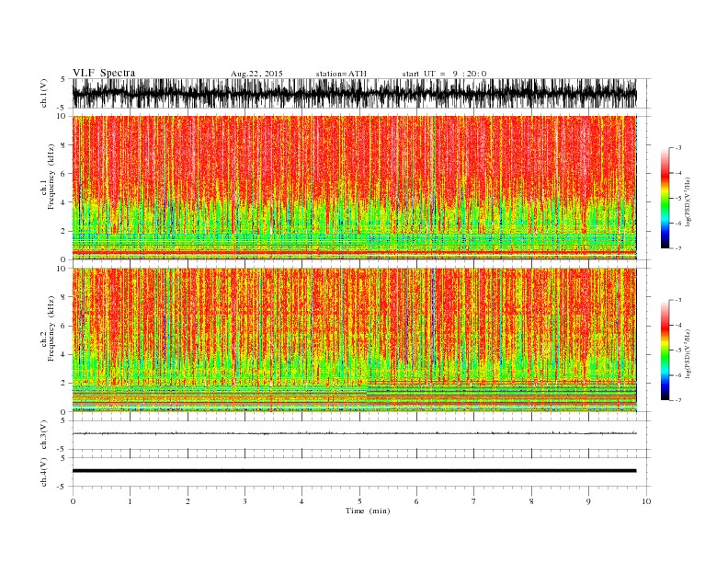The height and width of the screenshot is (563, 728).
Task: Click the "8" tick on the bottom time axis
Action: [x=531, y=501]
